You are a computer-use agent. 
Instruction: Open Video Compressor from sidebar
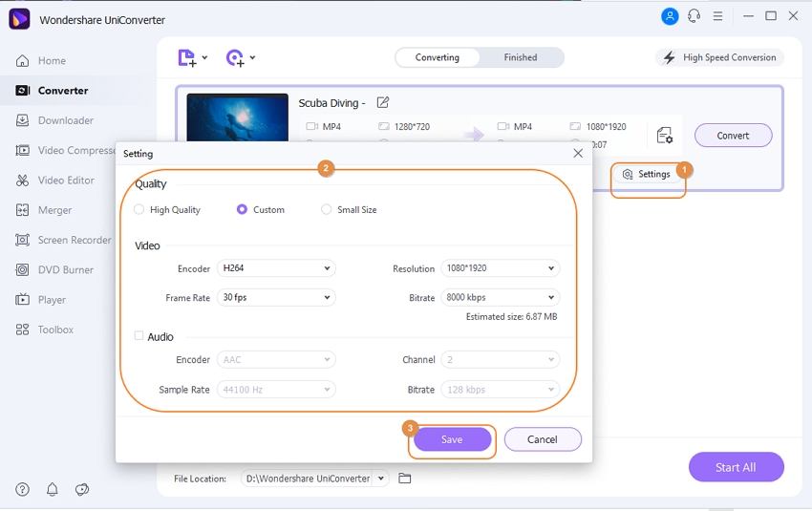[x=65, y=151]
